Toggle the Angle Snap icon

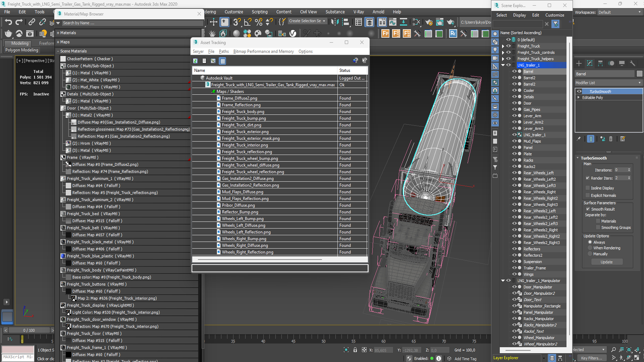tap(248, 22)
